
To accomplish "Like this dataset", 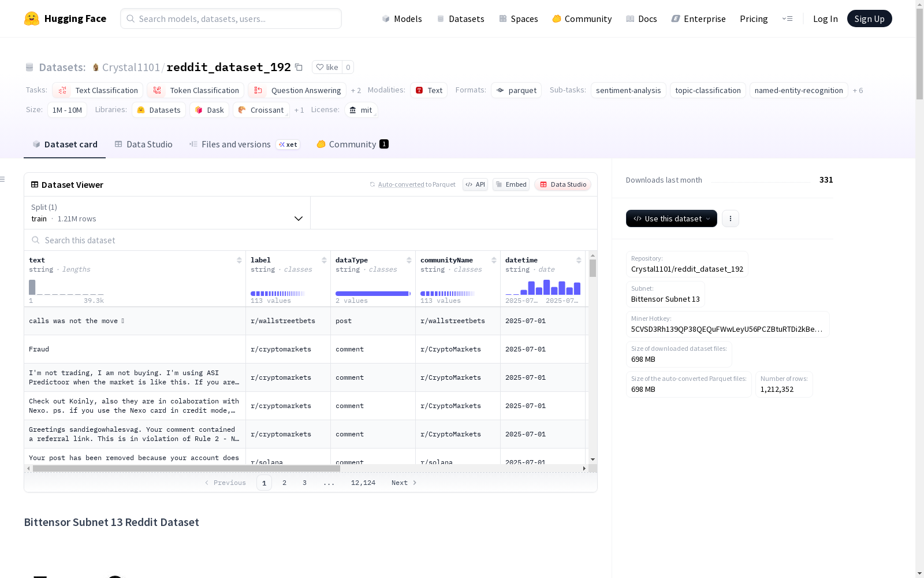I will click(327, 67).
